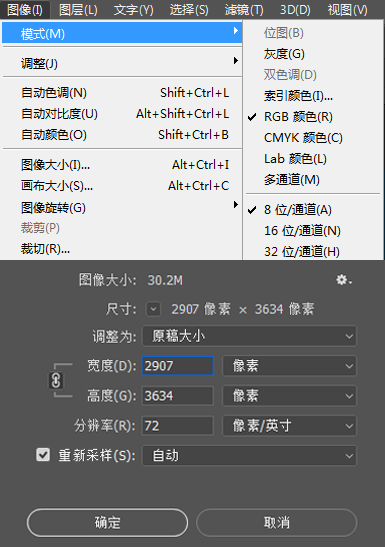The height and width of the screenshot is (547, 385).
Task: Click the 取消 button
Action: 277,523
